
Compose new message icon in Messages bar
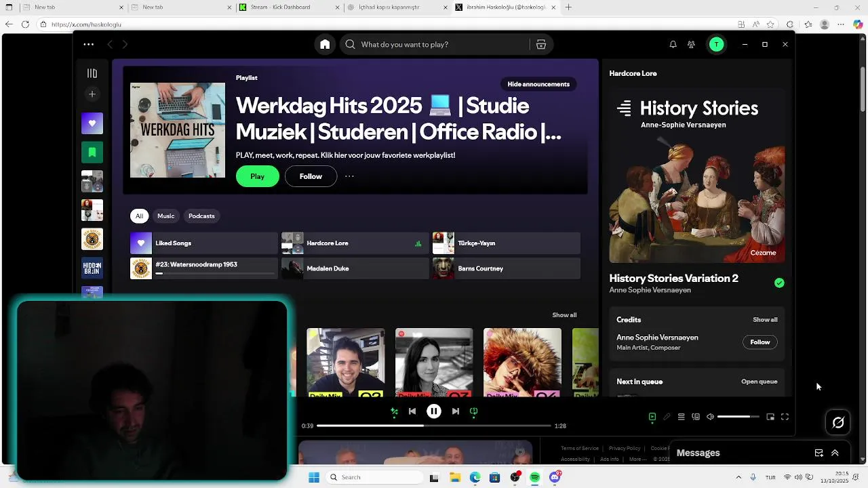tap(818, 453)
